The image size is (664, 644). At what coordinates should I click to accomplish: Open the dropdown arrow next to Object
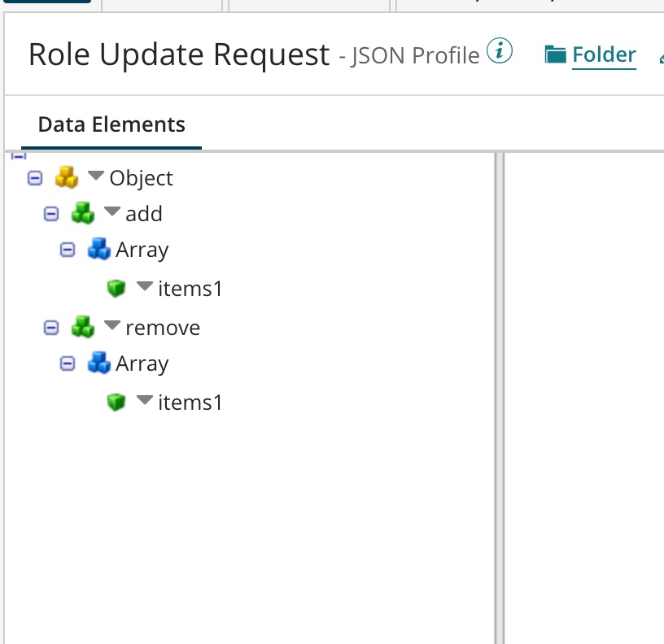pyautogui.click(x=97, y=176)
